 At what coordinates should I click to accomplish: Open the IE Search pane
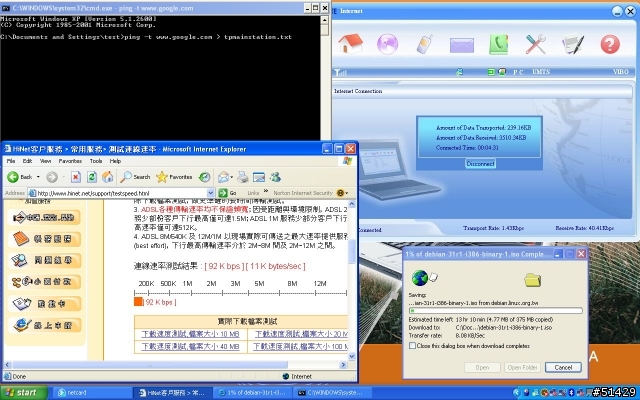136,177
